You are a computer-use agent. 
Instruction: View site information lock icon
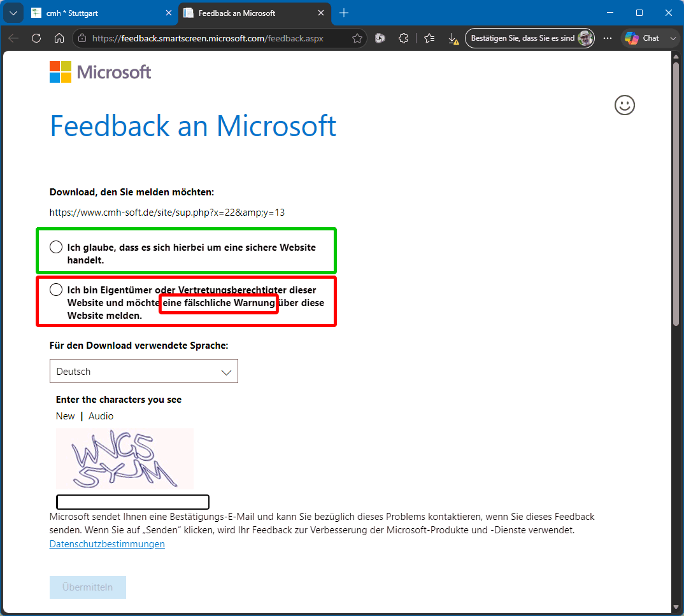82,38
